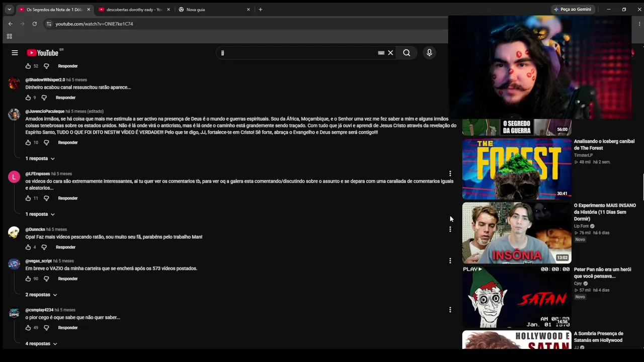Dislike the @Dunnckn comment
This screenshot has height=362, width=644.
click(44, 247)
